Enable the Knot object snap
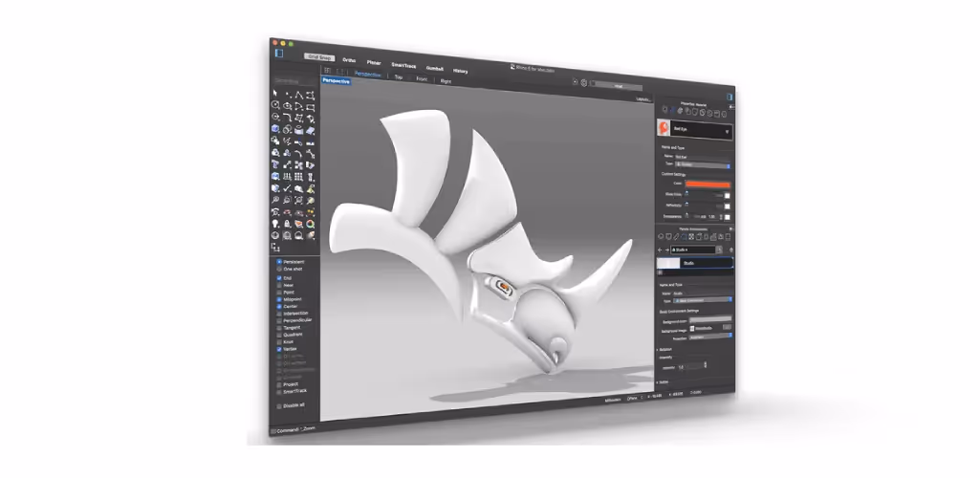The image size is (980, 478). point(279,342)
